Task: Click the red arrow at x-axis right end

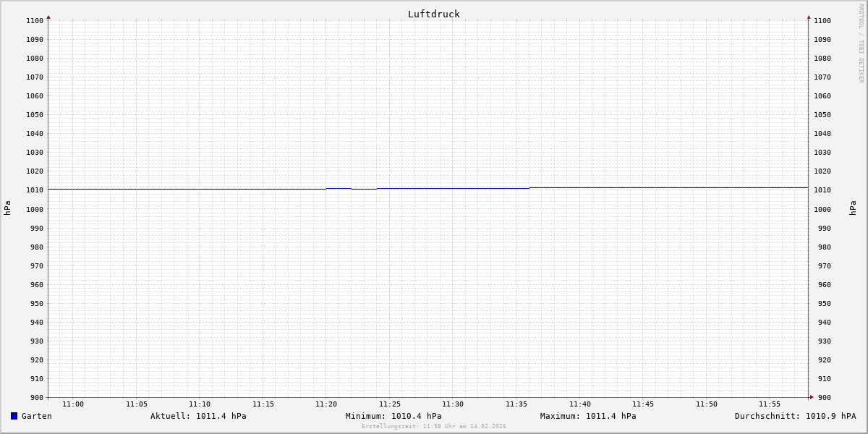Action: point(812,396)
